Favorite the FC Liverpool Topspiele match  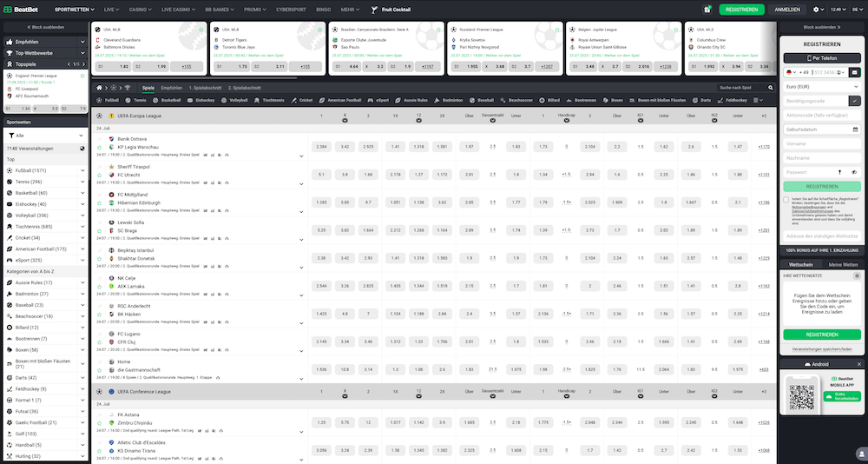tap(82, 76)
